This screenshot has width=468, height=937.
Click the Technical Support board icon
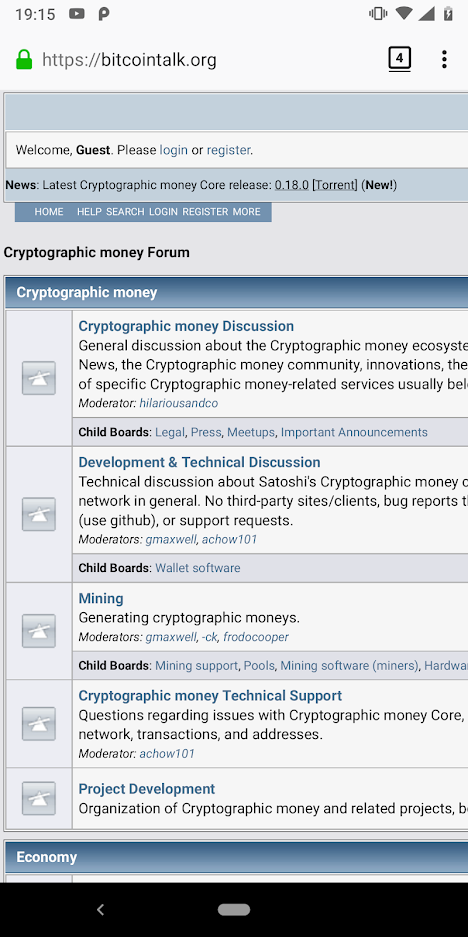click(39, 724)
